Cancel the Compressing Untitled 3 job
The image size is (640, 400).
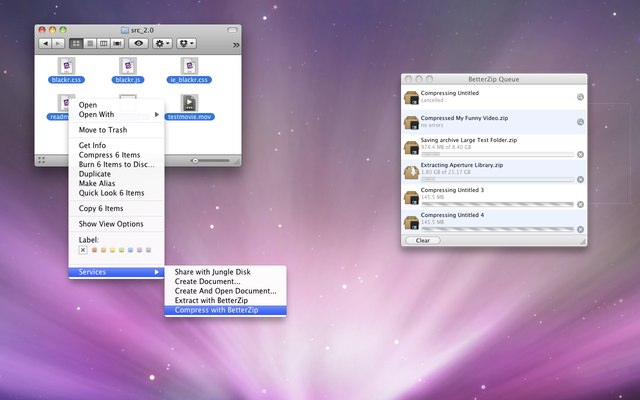pos(579,204)
